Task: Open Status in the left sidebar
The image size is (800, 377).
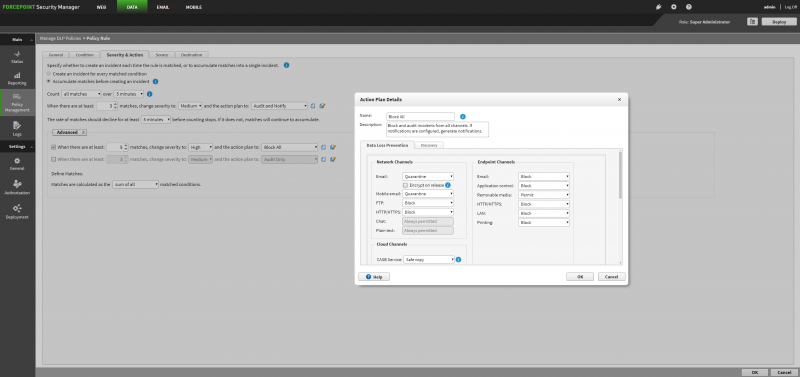Action: (x=17, y=57)
